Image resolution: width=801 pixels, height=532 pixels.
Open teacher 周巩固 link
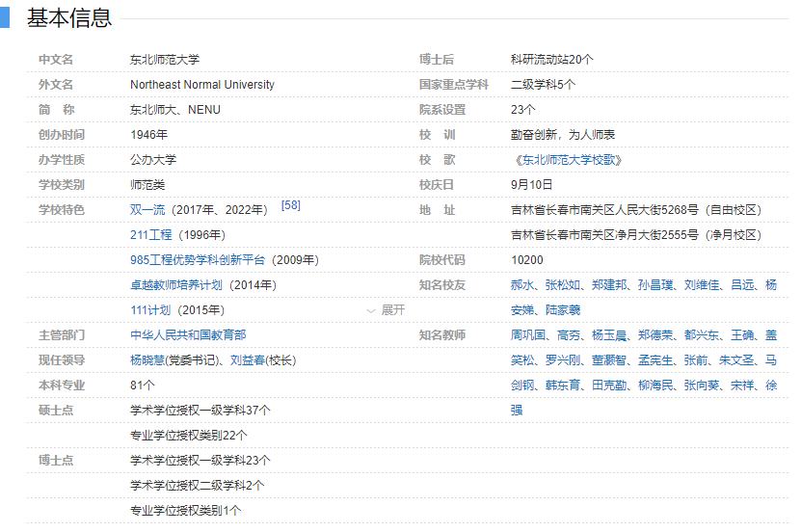coord(527,335)
